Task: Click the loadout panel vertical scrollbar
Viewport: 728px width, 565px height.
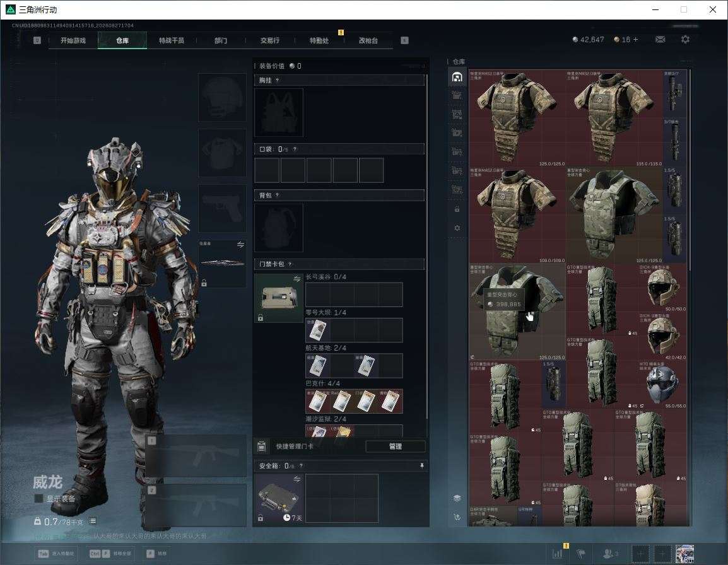Action: (x=426, y=246)
